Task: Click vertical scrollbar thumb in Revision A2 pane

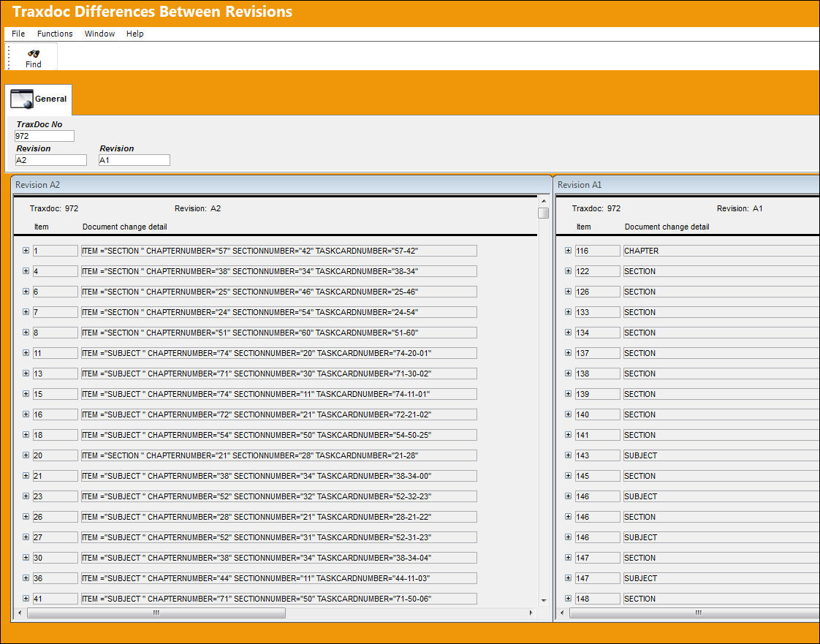Action: [543, 213]
